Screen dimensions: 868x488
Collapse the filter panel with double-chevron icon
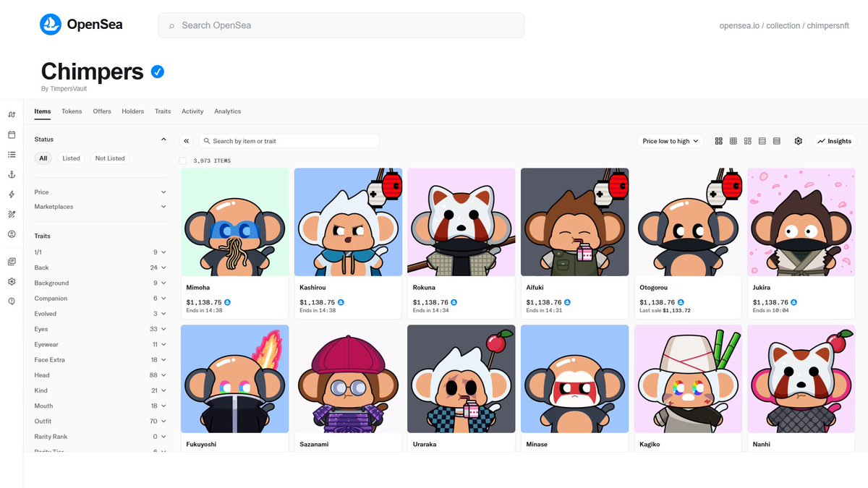pyautogui.click(x=187, y=141)
